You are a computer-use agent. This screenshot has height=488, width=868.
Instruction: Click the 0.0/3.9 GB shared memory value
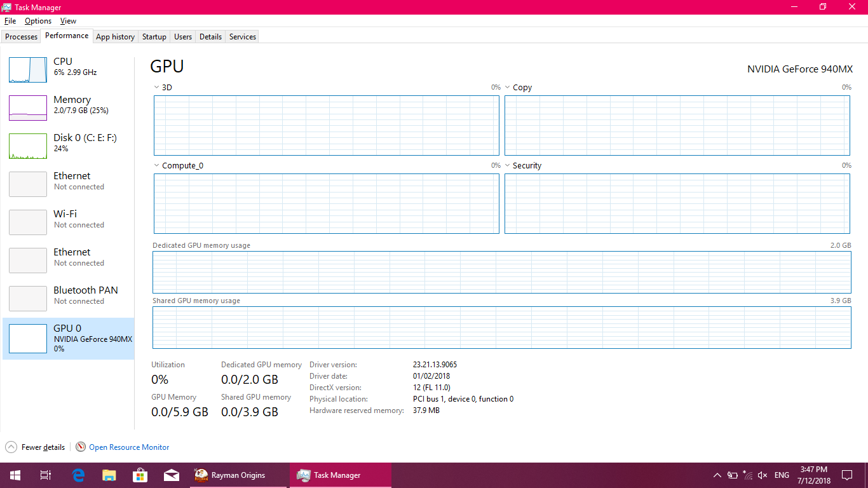[x=250, y=412]
